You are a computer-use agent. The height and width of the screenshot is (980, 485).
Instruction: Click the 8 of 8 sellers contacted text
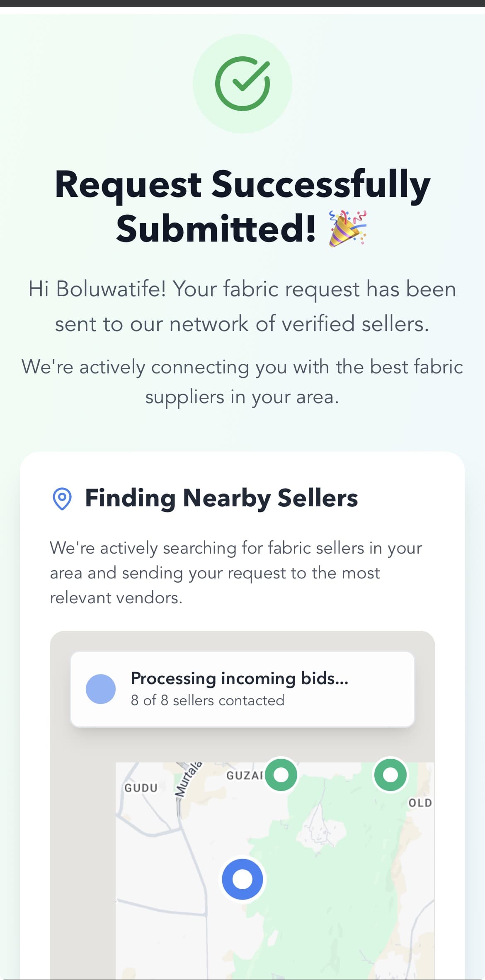pyautogui.click(x=207, y=700)
